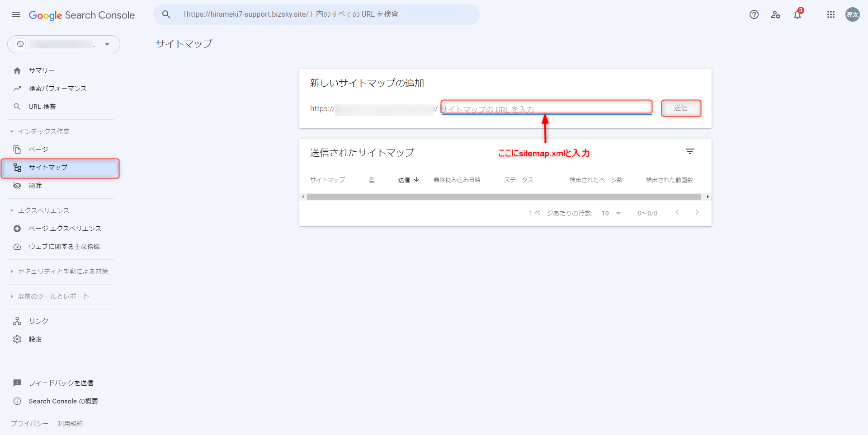Open the ページ indexing report
868x435 pixels.
38,150
